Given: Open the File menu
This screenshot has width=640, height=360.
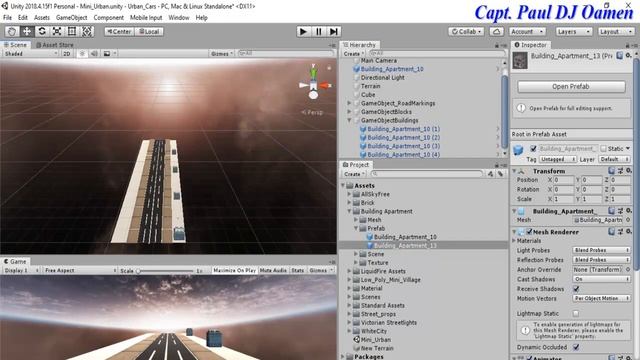Looking at the screenshot, I should pyautogui.click(x=7, y=18).
